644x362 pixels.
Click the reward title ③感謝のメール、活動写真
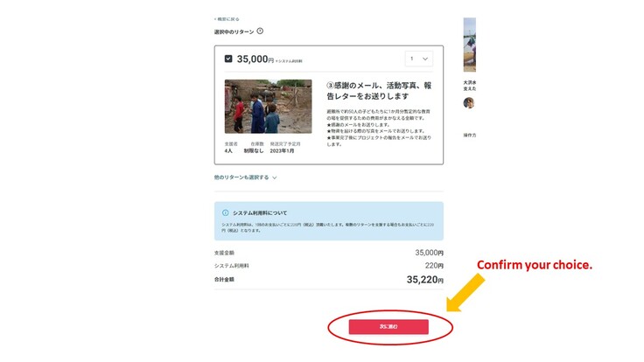pyautogui.click(x=378, y=92)
